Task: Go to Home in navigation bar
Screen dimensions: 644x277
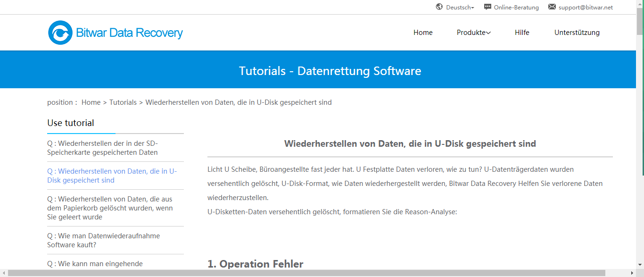Action: point(423,33)
